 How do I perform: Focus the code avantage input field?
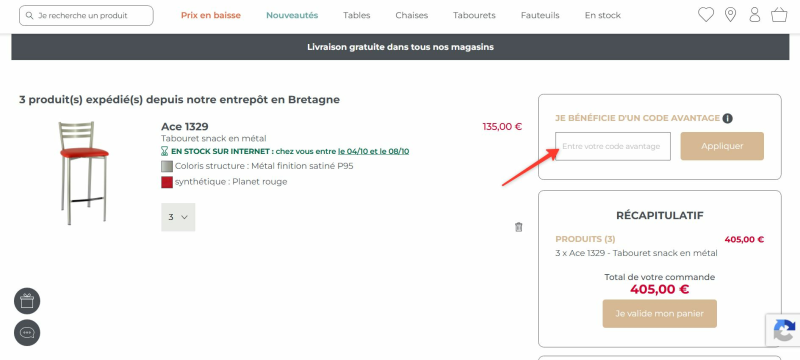[613, 146]
